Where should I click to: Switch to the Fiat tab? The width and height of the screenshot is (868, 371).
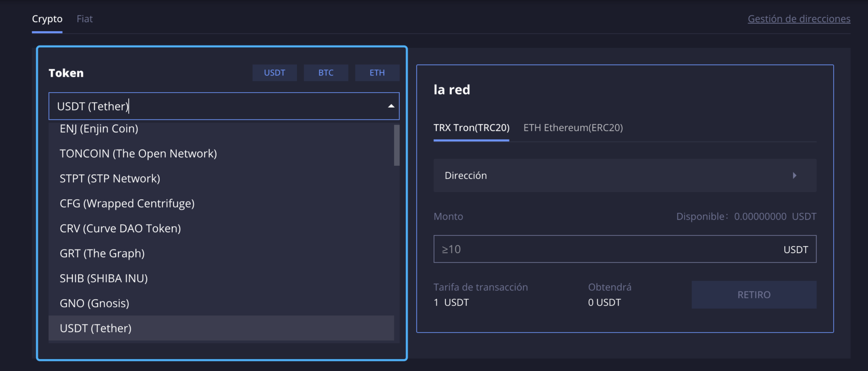point(85,19)
